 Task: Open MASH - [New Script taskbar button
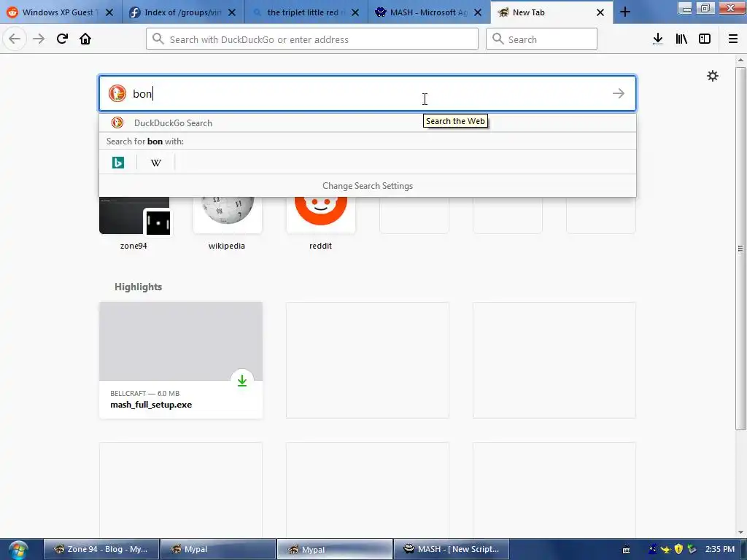[x=451, y=550]
